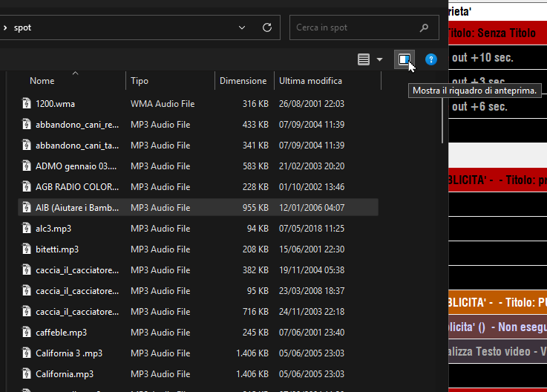Select the file ADMO gennaio 03....
The height and width of the screenshot is (392, 547).
pos(76,166)
